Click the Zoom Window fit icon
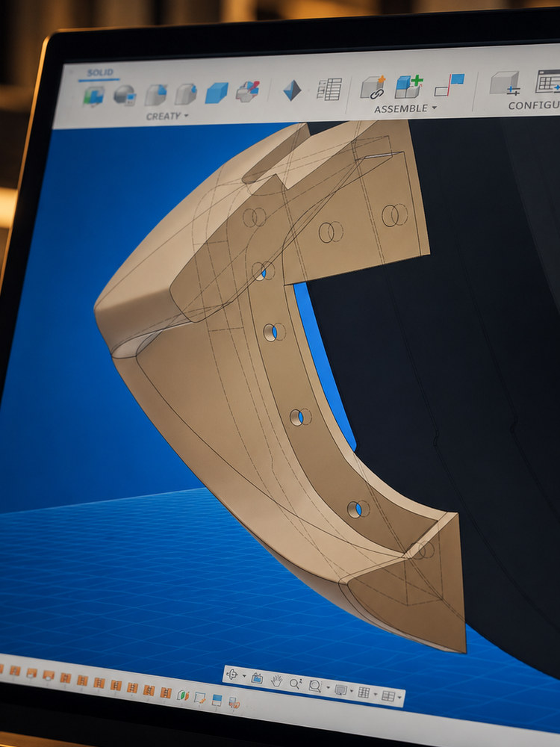 coord(315,686)
